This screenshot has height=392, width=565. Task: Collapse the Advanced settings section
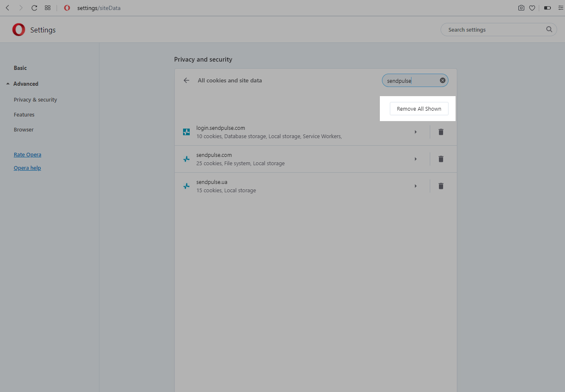point(25,84)
